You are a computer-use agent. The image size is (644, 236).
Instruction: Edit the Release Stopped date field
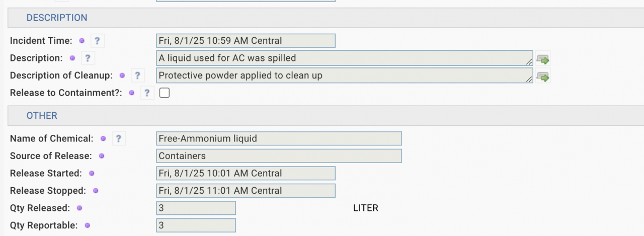pos(246,191)
